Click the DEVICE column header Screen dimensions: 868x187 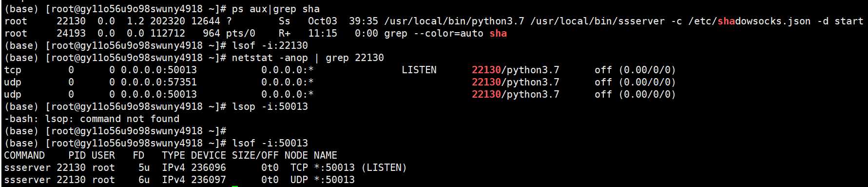click(209, 155)
